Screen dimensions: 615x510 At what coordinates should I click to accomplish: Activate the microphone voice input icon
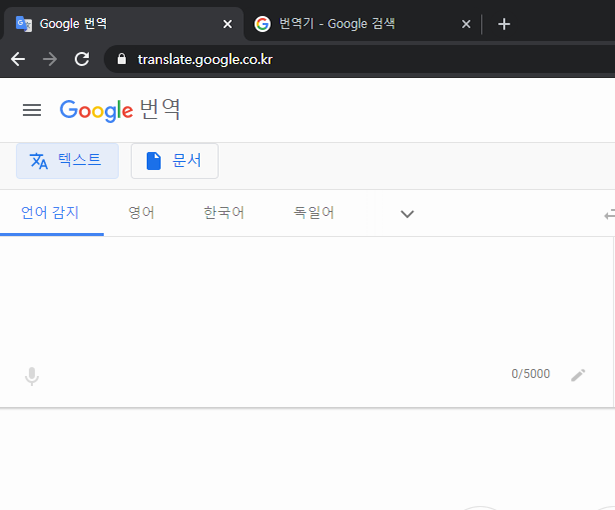pyautogui.click(x=32, y=376)
